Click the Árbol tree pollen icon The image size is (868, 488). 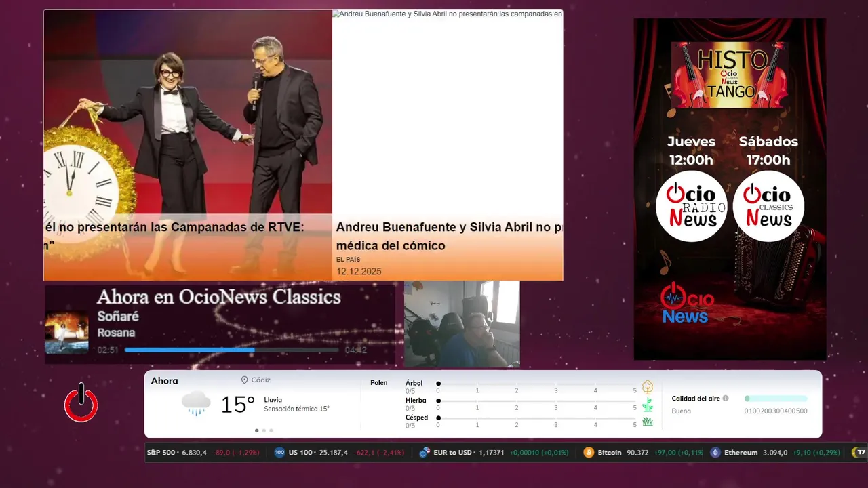(x=648, y=387)
